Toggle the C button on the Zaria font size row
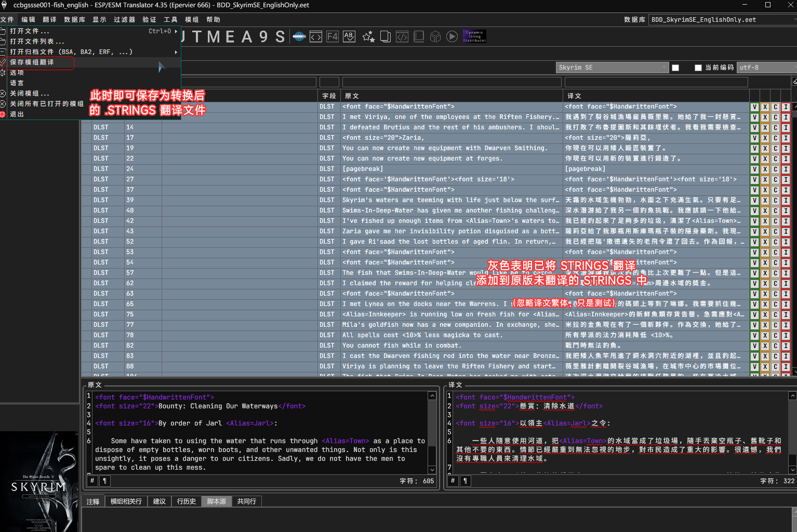The width and height of the screenshot is (797, 532). pyautogui.click(x=775, y=138)
